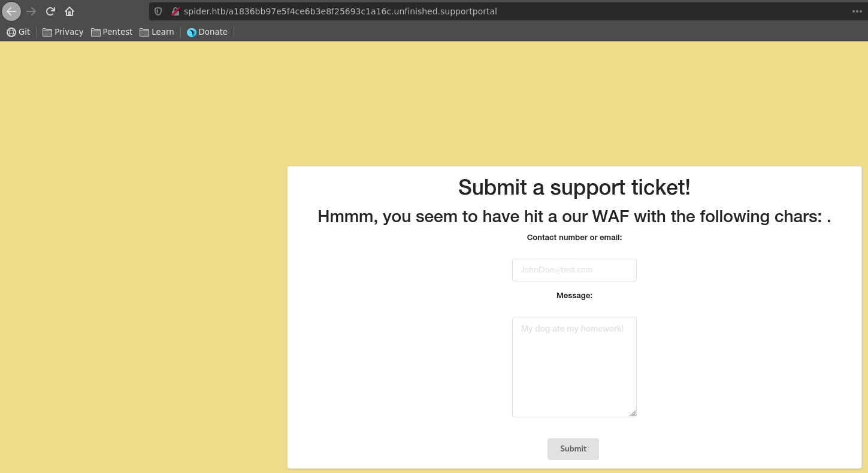868x473 pixels.
Task: Click the Message textarea resize handle
Action: (x=633, y=413)
